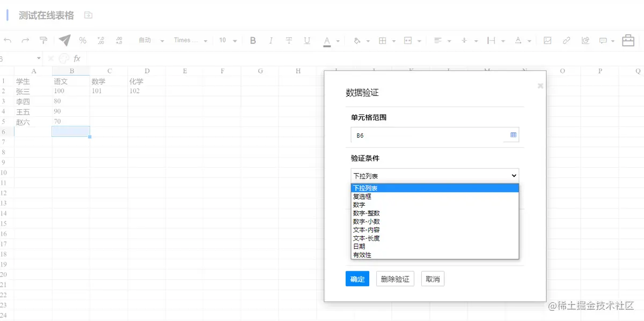Open the font color picker
644x321 pixels.
point(327,41)
